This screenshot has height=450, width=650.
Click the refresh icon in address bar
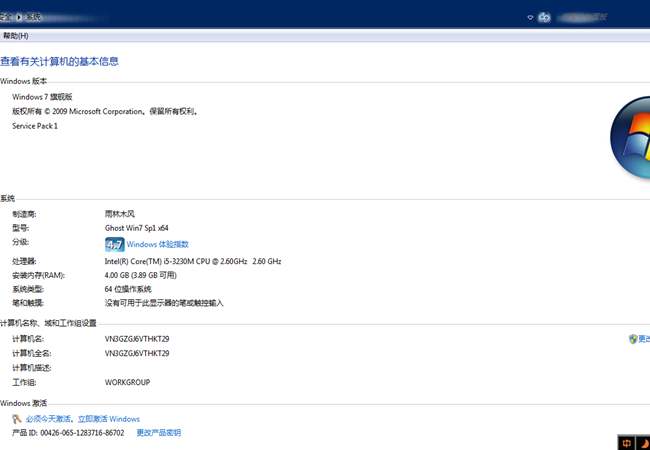[544, 17]
